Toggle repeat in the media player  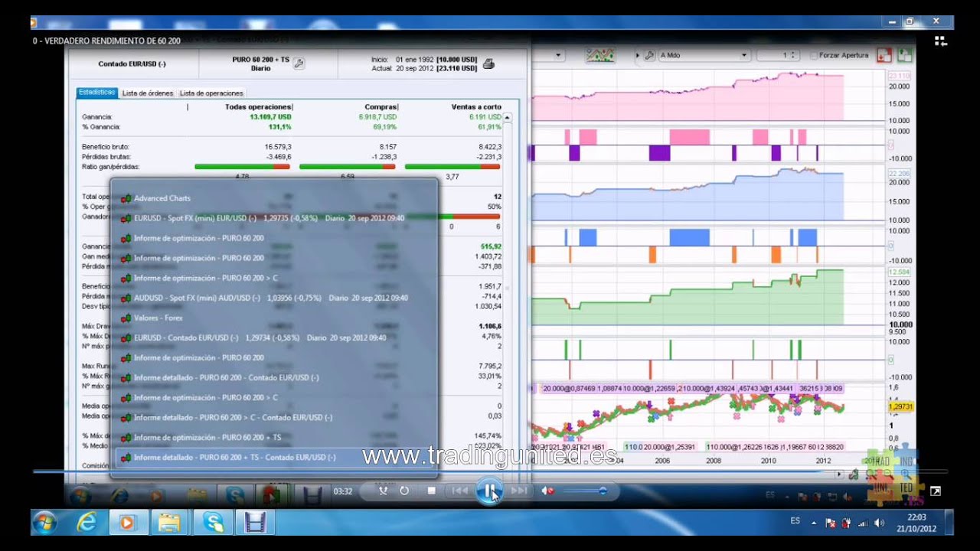[404, 491]
